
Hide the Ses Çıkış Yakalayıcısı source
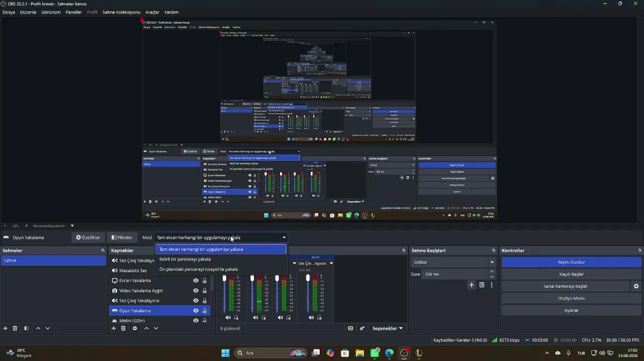(x=196, y=301)
